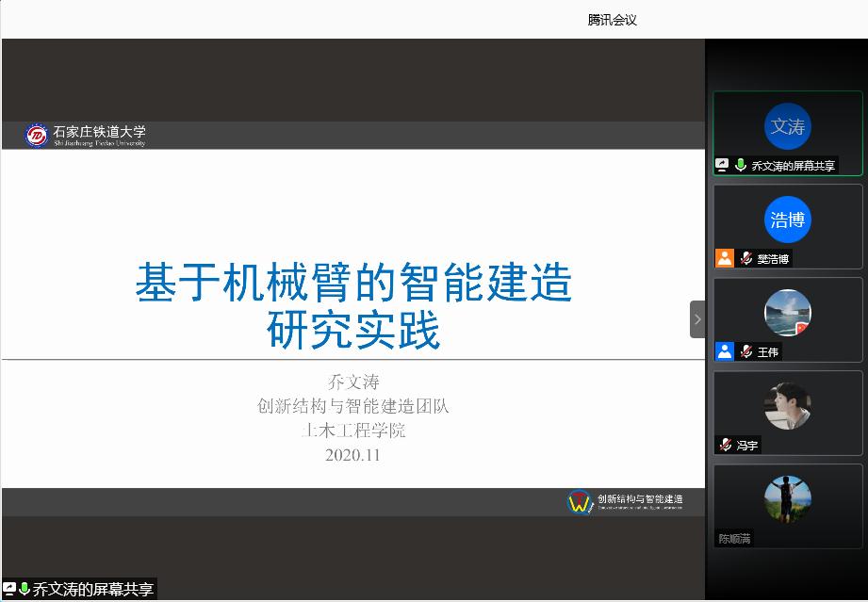Select 冯宇's profile photo thumbnail
The height and width of the screenshot is (602, 868).
click(x=787, y=405)
